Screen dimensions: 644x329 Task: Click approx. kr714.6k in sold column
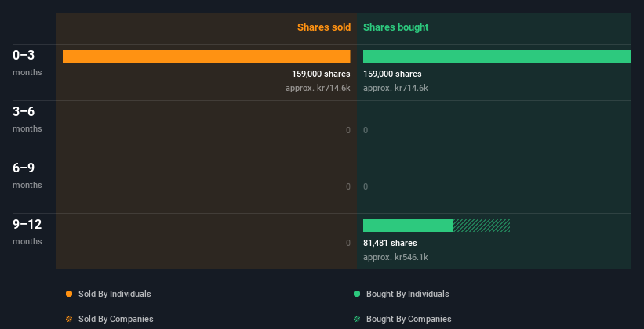(318, 88)
